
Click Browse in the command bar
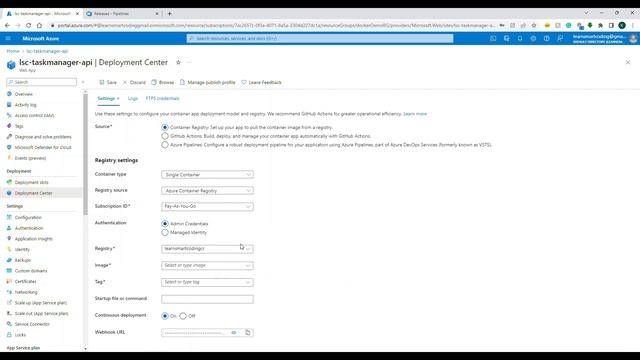coord(162,82)
